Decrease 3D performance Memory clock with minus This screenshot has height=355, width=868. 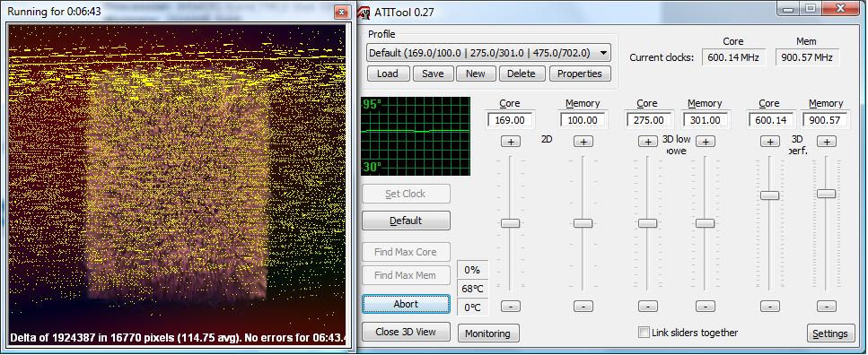[x=826, y=306]
